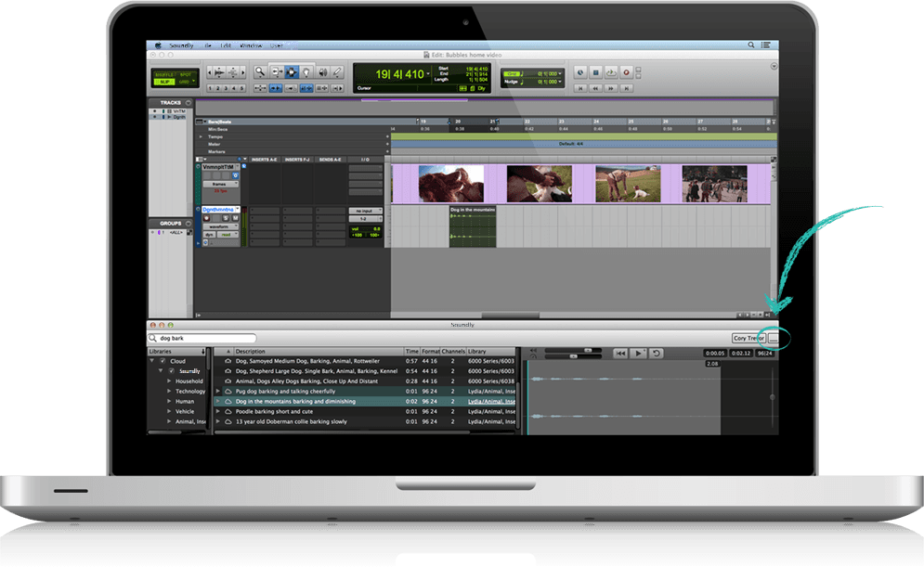Open the Window menu
The image size is (924, 567).
pos(251,45)
